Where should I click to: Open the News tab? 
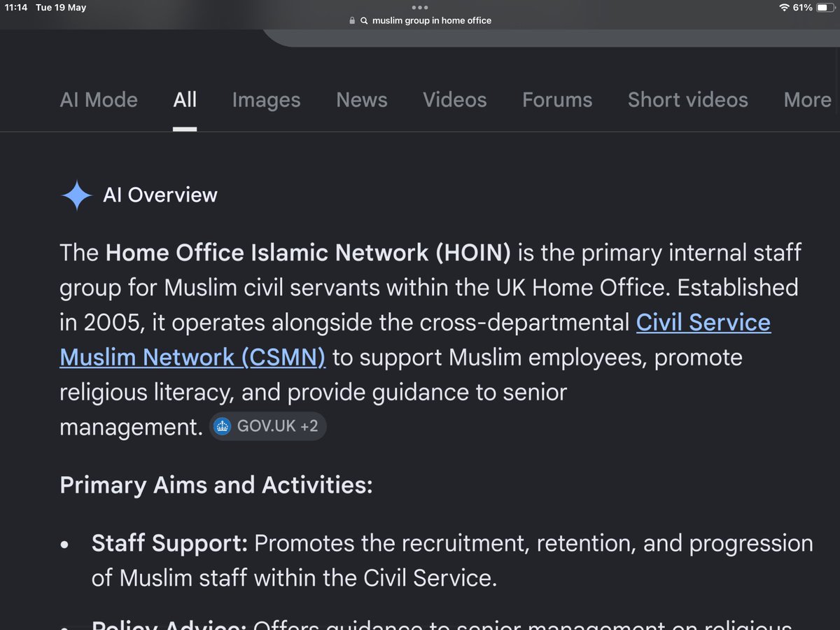pyautogui.click(x=362, y=100)
